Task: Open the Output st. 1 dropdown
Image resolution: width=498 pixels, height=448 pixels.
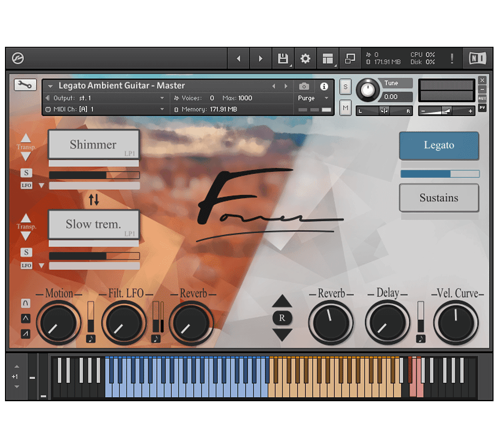Action: (x=162, y=98)
